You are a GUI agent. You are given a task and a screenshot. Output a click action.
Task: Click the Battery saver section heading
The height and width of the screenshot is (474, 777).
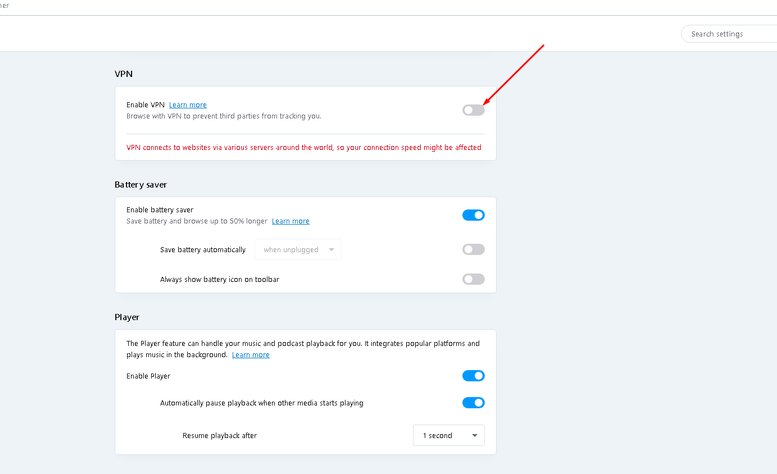coord(141,185)
